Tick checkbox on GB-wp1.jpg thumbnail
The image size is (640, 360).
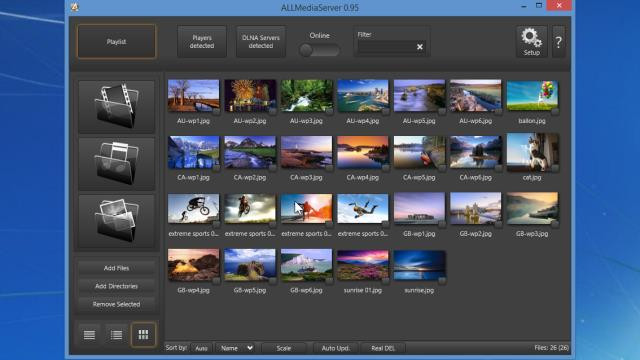coord(442,224)
